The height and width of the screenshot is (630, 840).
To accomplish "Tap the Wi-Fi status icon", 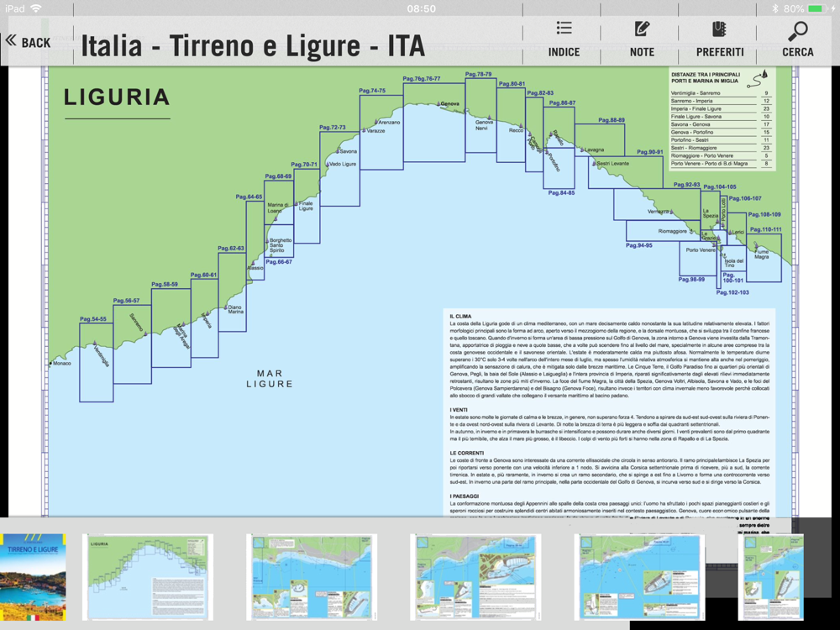I will click(36, 8).
